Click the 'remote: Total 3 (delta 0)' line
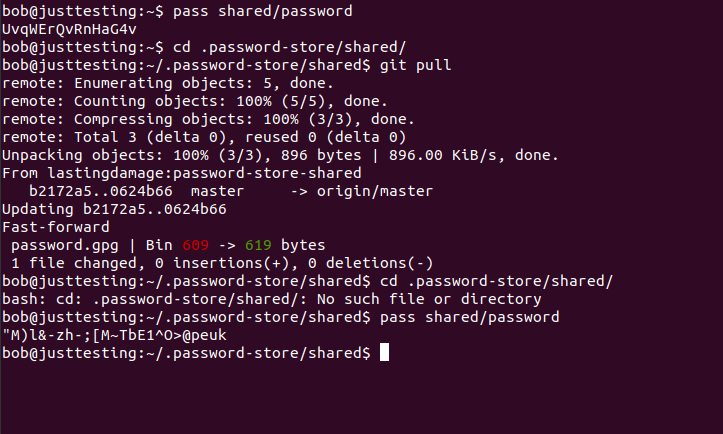The height and width of the screenshot is (434, 723). (204, 137)
